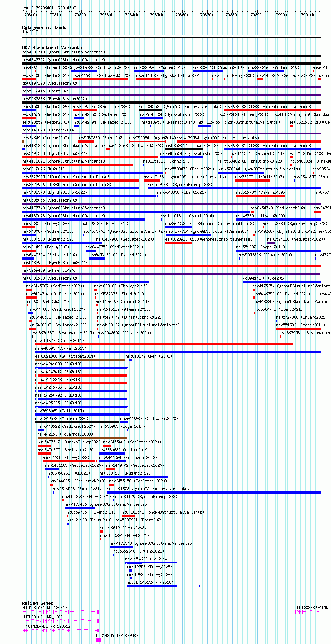This screenshot has height=644, width=331.
Task: Click nsv551633 (Cooper2011) label
Action: [x=301, y=325]
